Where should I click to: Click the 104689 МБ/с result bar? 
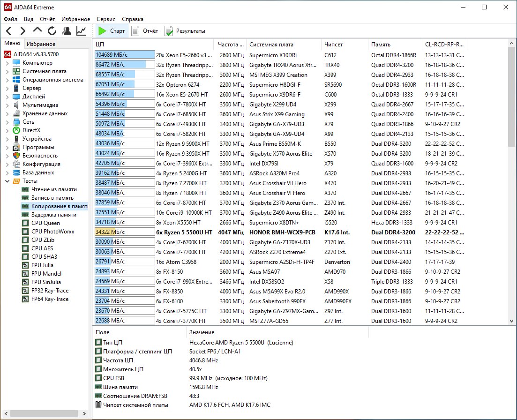click(x=125, y=55)
